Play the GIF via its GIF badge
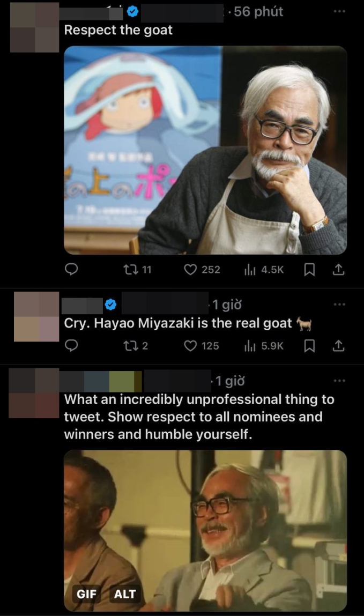 point(87,594)
